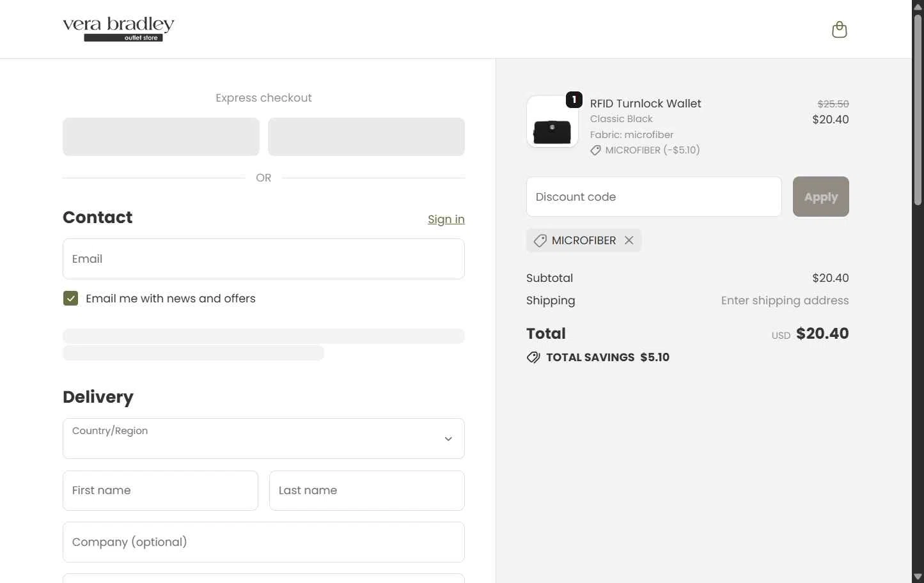Uncheck Email me with news and offers
This screenshot has height=583, width=924.
click(x=71, y=299)
